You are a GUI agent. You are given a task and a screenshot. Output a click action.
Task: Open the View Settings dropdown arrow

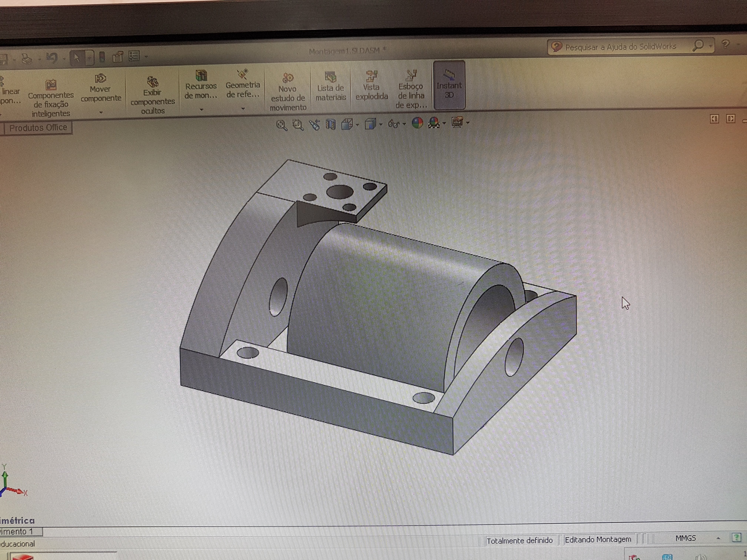tap(468, 123)
